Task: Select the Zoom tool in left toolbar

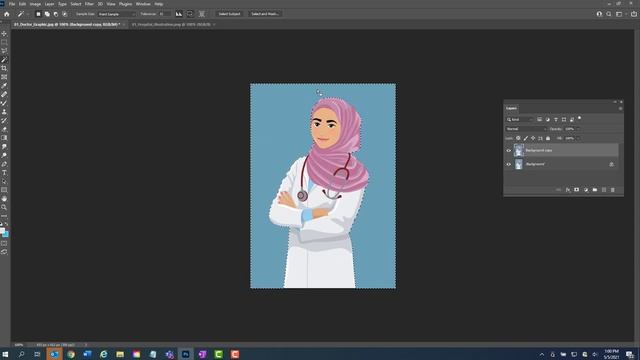Action: [4, 207]
